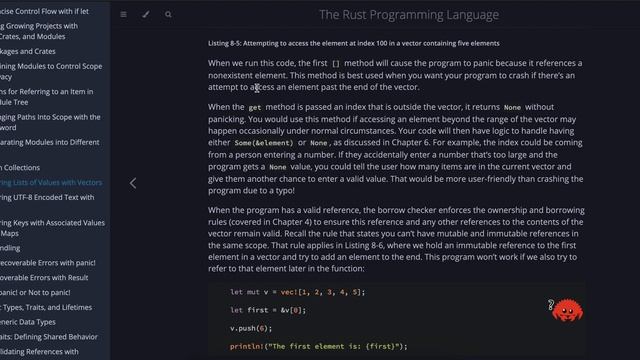Screen dimensions: 640x360
Task: Click the inline '[]' code symbol
Action: (x=336, y=64)
